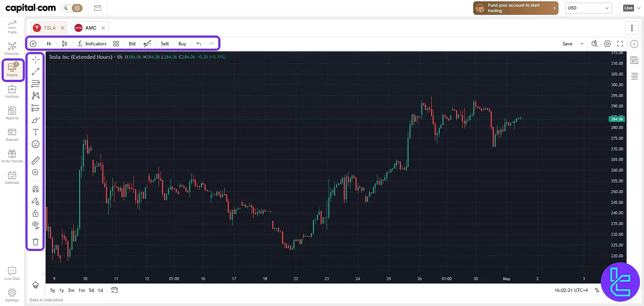This screenshot has height=306, width=644.
Task: Delete drawings with the trash icon
Action: (x=36, y=242)
